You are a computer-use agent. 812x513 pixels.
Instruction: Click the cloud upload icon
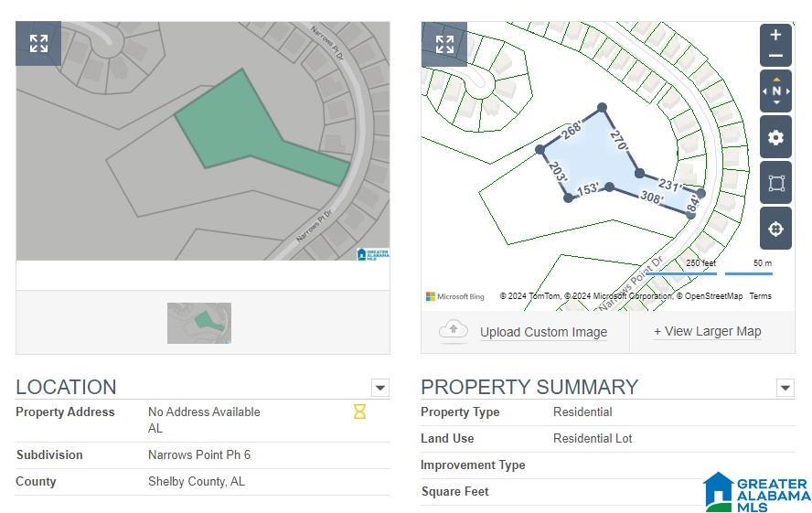pyautogui.click(x=454, y=330)
